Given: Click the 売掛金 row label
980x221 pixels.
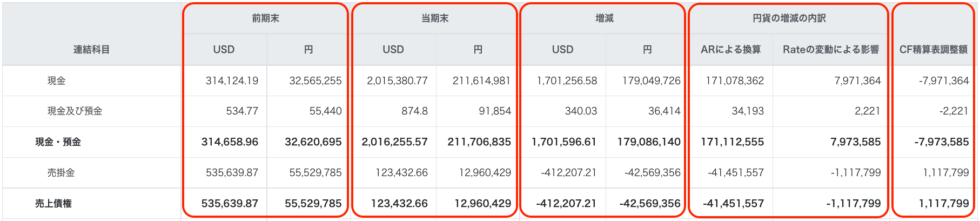Looking at the screenshot, I should pyautogui.click(x=61, y=173).
